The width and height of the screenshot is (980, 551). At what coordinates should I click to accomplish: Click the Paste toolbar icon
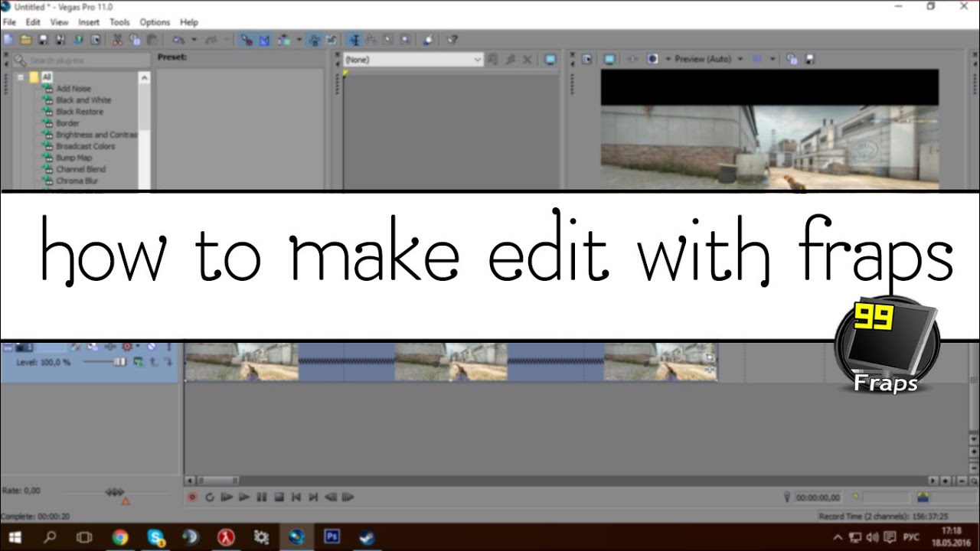152,40
